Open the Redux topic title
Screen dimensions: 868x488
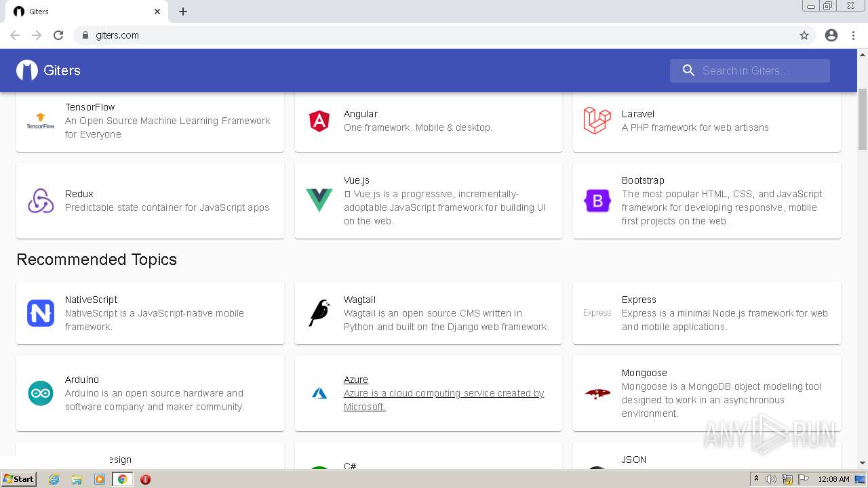(79, 194)
